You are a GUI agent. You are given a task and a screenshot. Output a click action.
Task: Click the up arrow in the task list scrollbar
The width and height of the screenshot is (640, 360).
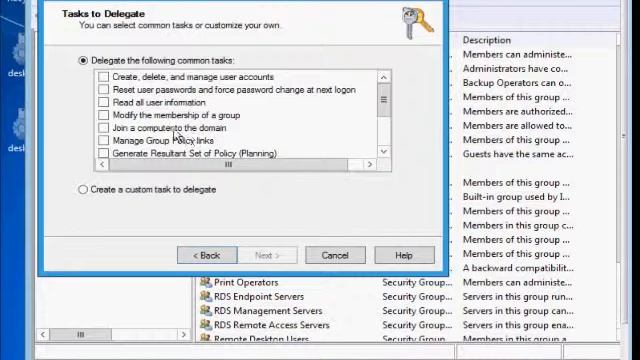(384, 77)
